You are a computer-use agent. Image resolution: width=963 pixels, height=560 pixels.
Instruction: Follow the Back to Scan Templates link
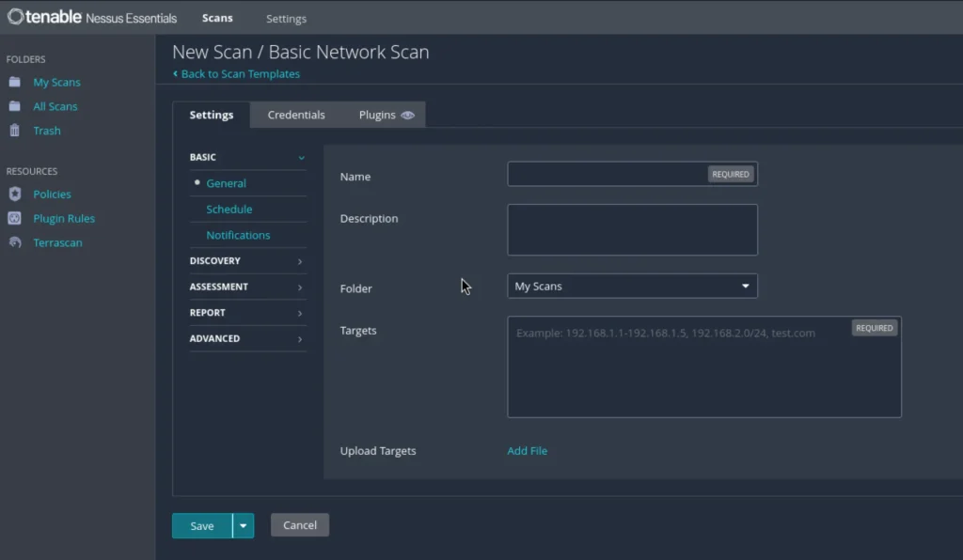pos(240,73)
